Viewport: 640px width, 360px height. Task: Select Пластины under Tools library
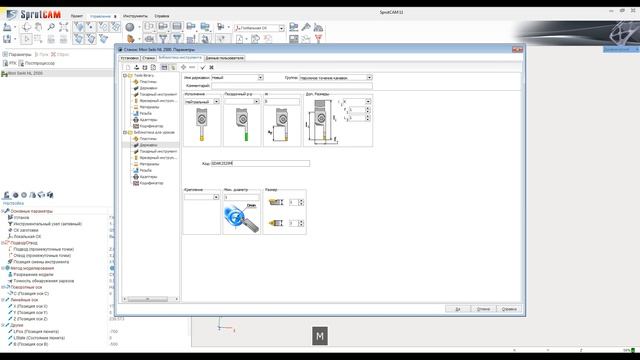[x=148, y=82]
